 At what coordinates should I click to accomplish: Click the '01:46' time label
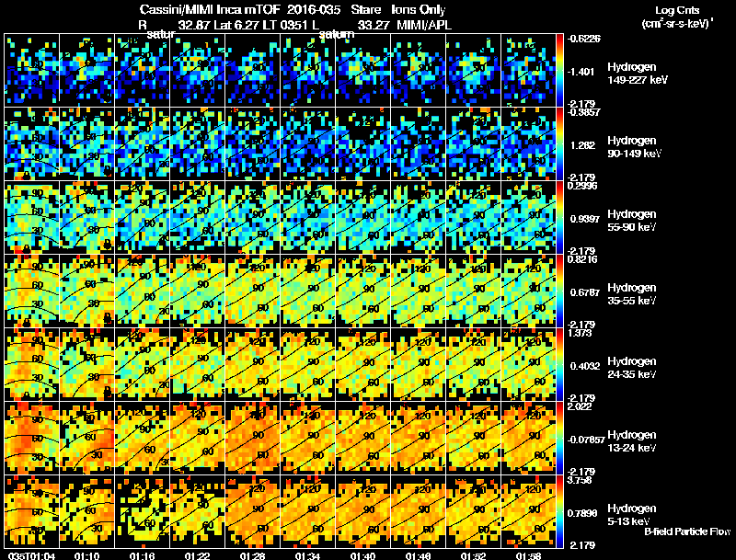419,555
